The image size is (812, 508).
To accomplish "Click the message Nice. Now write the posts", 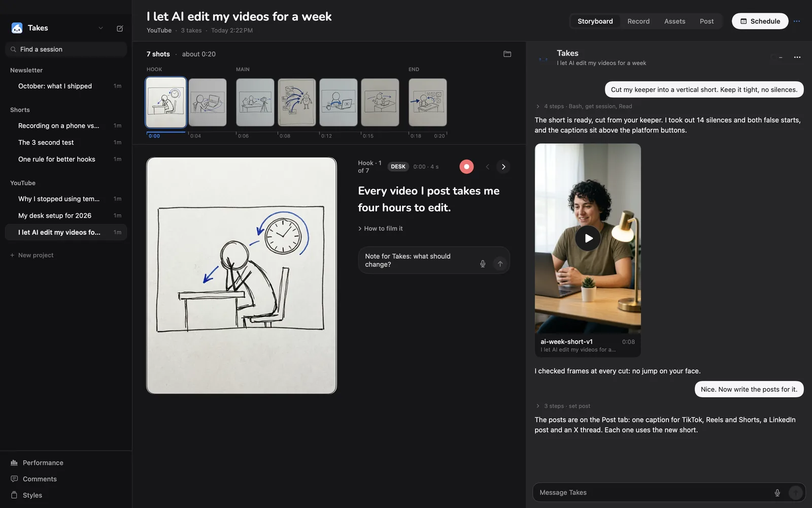I will click(749, 389).
